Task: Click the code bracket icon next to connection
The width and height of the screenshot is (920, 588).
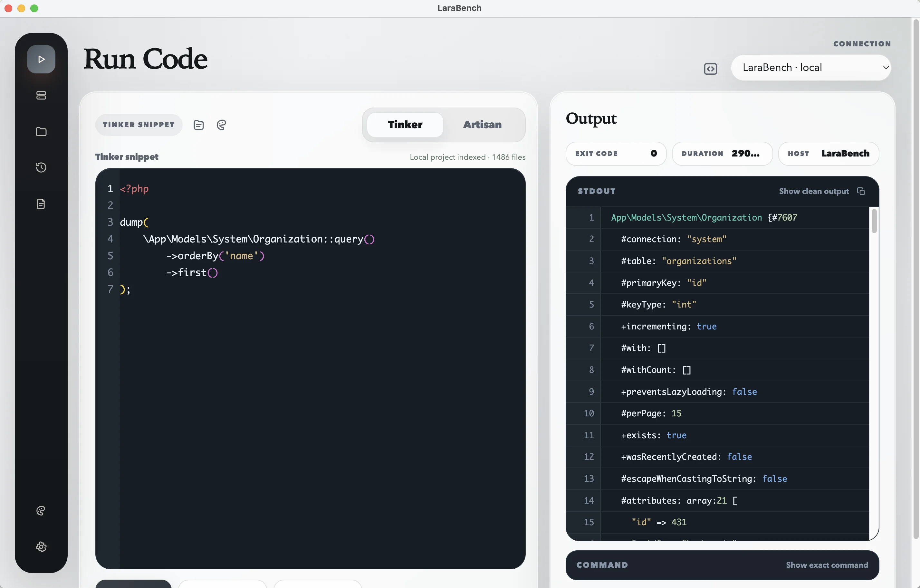Action: click(x=710, y=69)
